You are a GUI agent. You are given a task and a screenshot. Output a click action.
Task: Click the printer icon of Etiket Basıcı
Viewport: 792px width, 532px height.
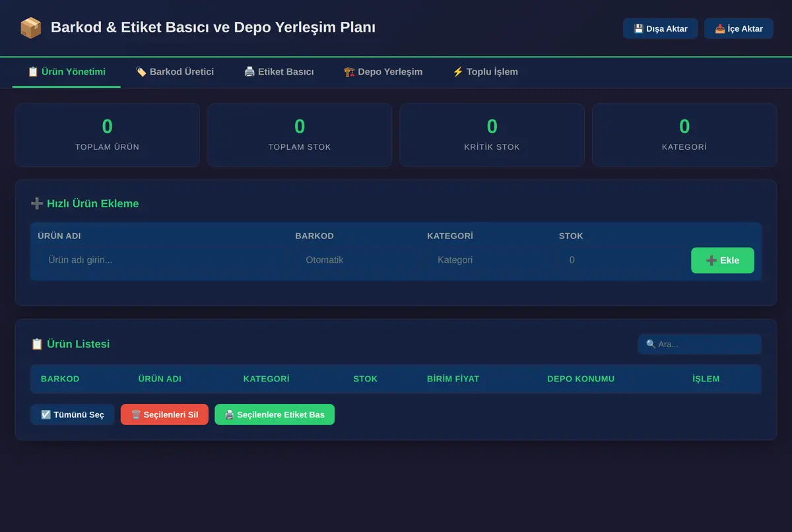click(x=249, y=71)
